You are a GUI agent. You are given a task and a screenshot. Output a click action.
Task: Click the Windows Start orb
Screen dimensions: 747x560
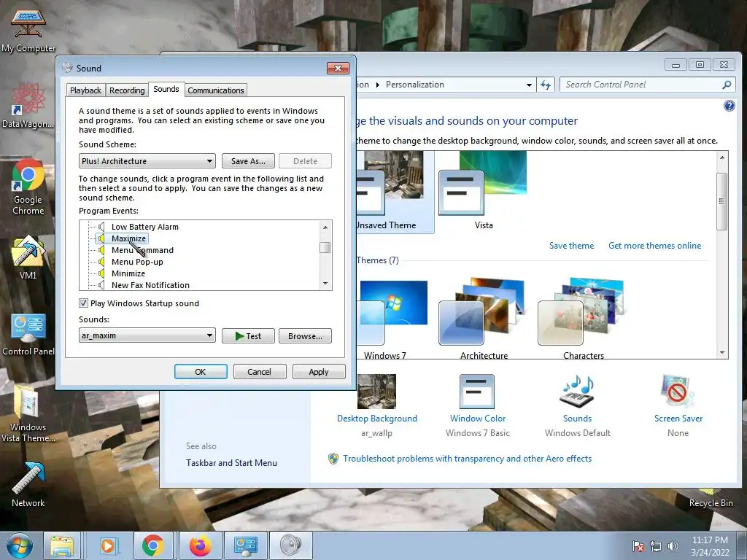[19, 545]
